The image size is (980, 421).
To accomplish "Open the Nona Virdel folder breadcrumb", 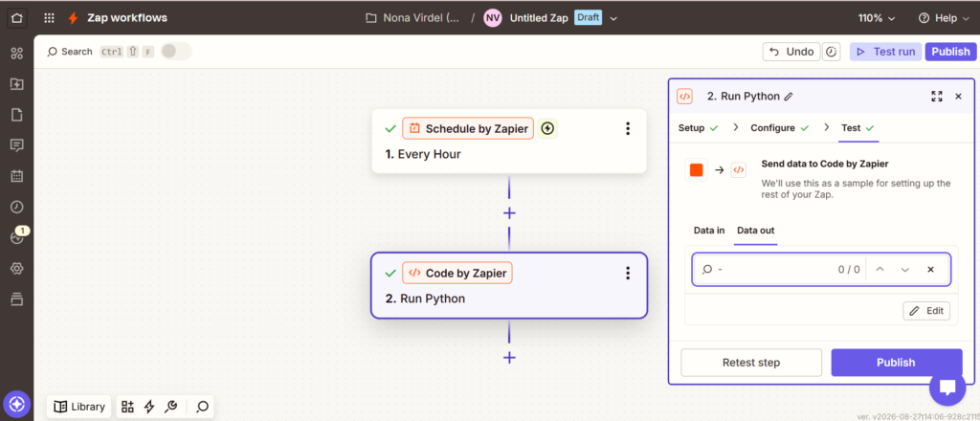I will (412, 18).
